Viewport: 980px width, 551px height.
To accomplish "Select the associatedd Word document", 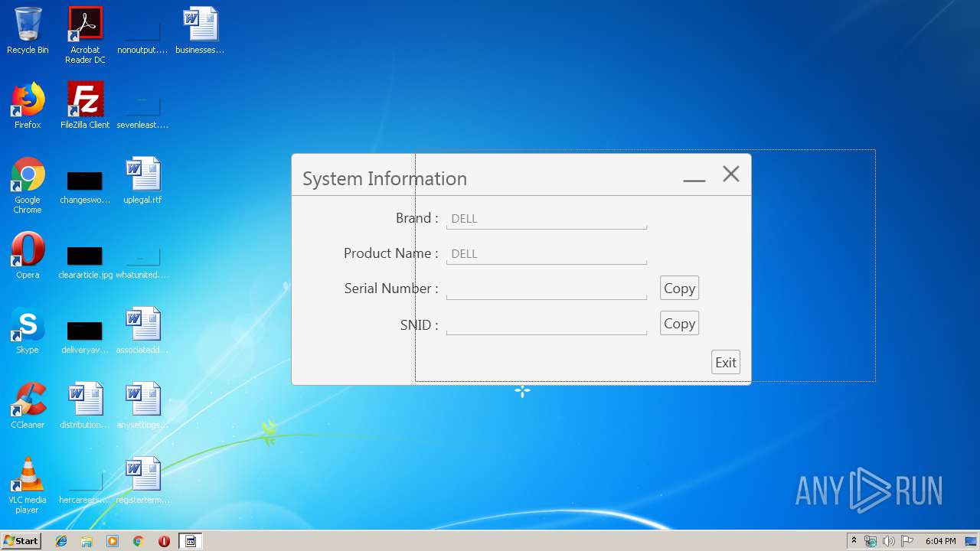I will coord(142,331).
